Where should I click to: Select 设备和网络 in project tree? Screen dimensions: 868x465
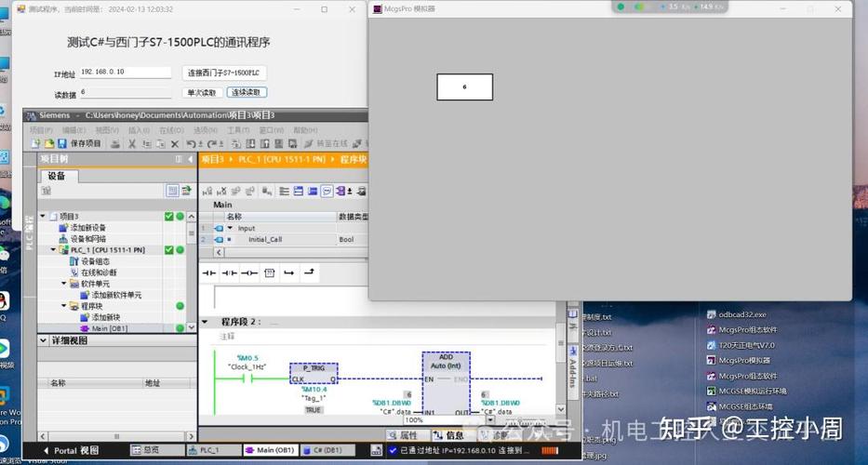coord(82,239)
